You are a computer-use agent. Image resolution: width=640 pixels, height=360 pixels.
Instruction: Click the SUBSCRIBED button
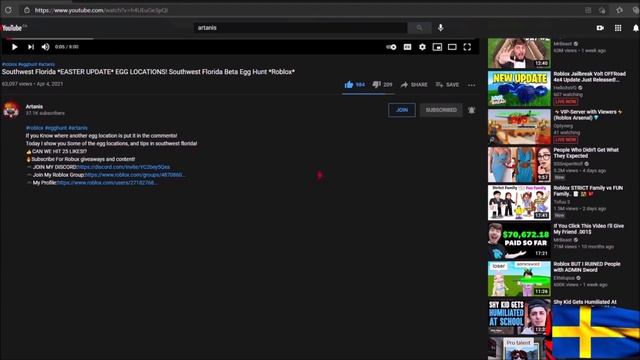coord(441,110)
